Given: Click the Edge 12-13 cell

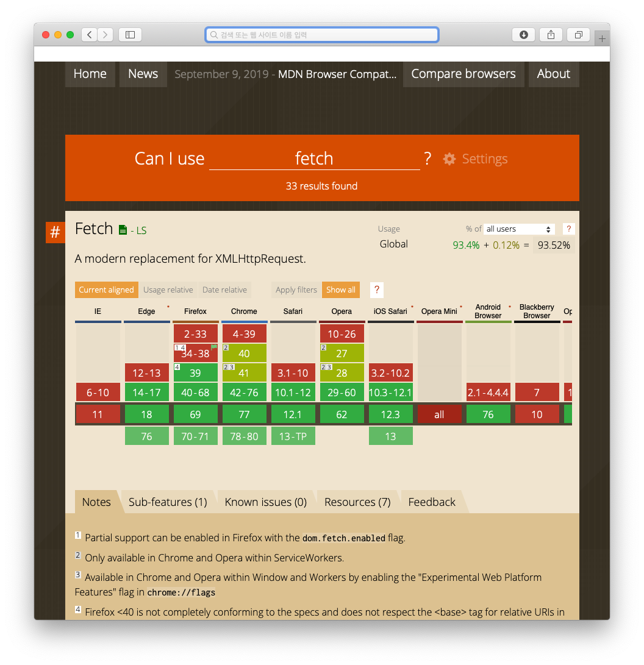Looking at the screenshot, I should (147, 373).
